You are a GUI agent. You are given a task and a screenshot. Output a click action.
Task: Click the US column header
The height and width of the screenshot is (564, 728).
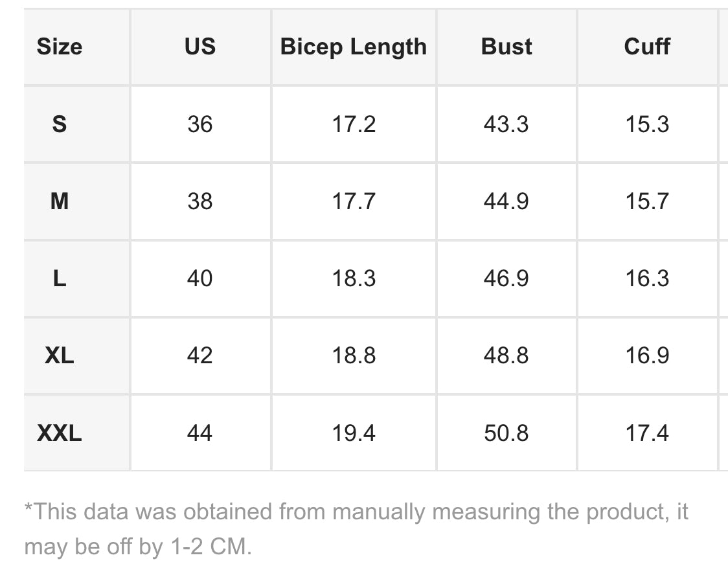coord(199,47)
